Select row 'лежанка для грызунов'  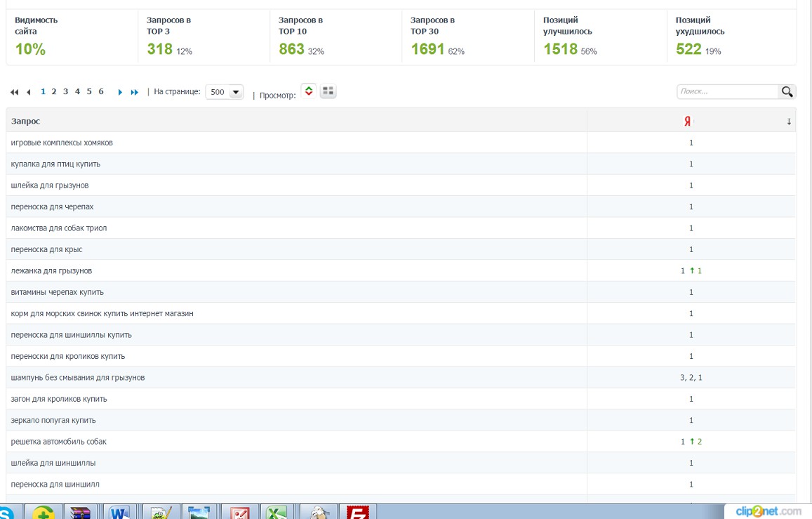pyautogui.click(x=400, y=270)
